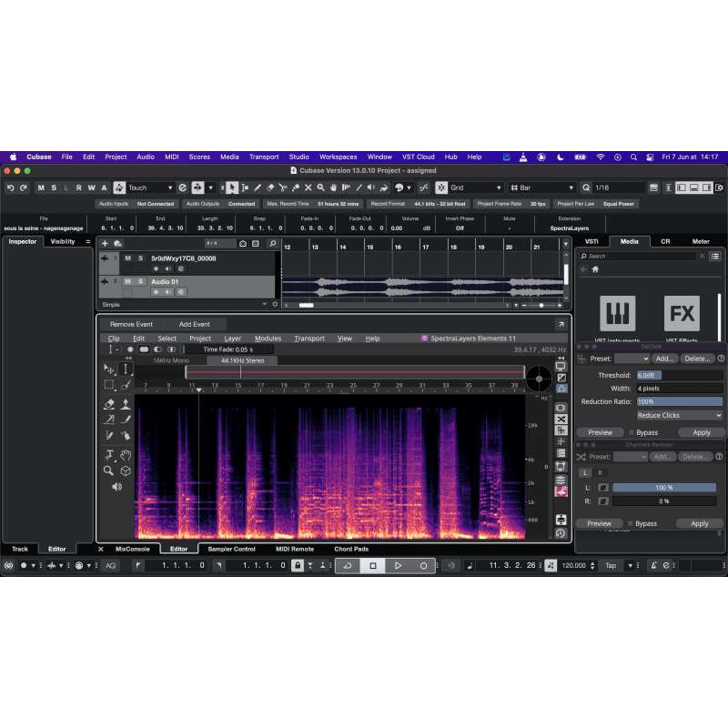The width and height of the screenshot is (728, 728).
Task: Click the Tap tempo button
Action: coord(611,565)
